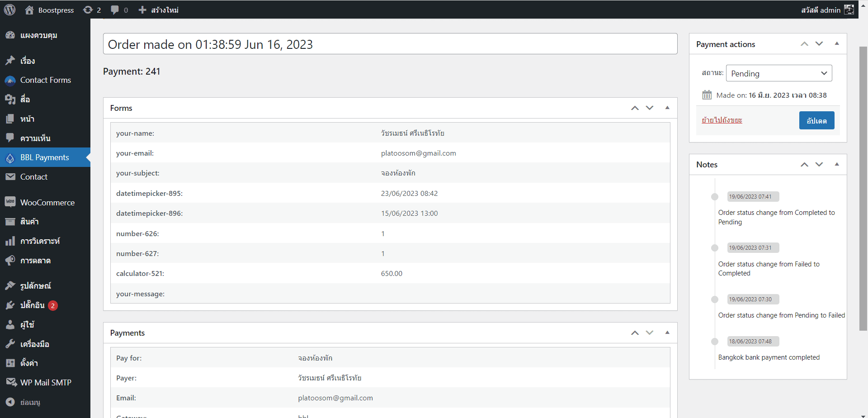Open Boostpress site home icon
868x418 pixels.
[29, 10]
